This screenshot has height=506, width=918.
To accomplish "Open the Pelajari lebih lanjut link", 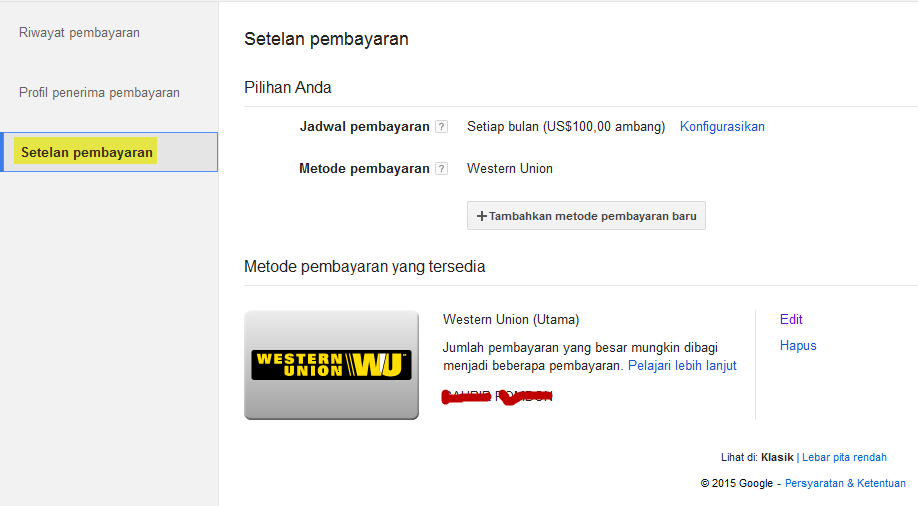I will (x=682, y=365).
